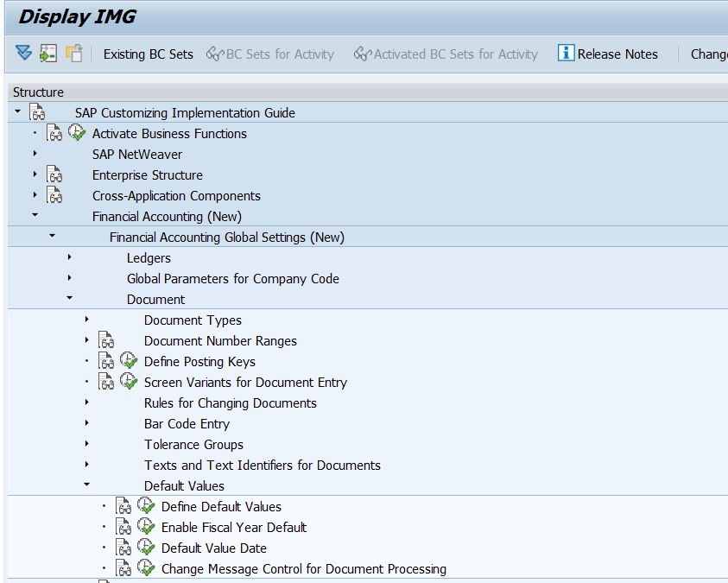728x583 pixels.
Task: Select the Ledgers tree entry
Action: 149,258
